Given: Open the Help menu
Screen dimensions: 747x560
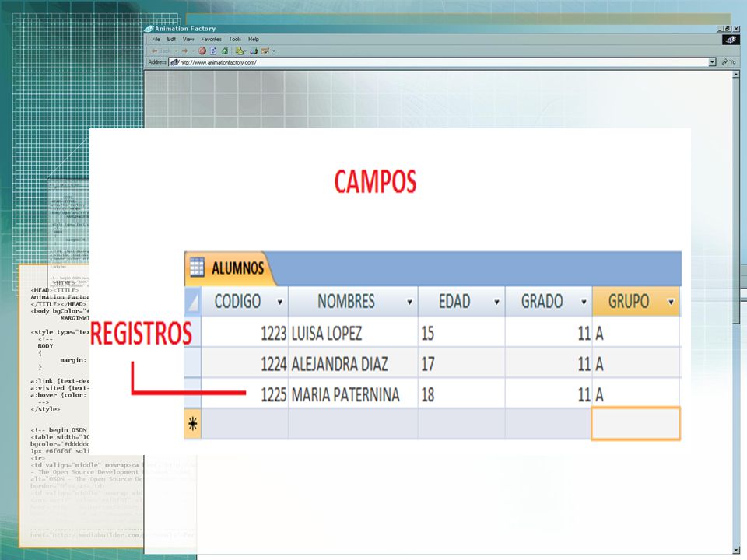Looking at the screenshot, I should click(x=254, y=39).
